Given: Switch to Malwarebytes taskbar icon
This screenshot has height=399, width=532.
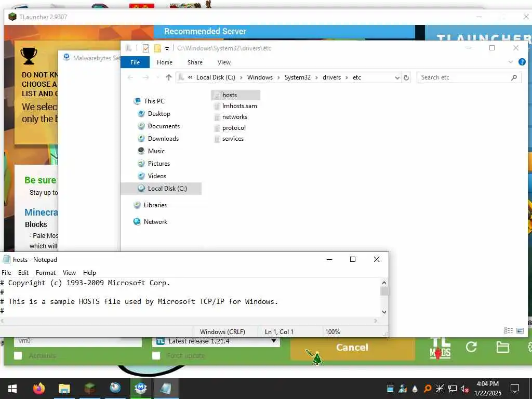Looking at the screenshot, I should pyautogui.click(x=140, y=389).
